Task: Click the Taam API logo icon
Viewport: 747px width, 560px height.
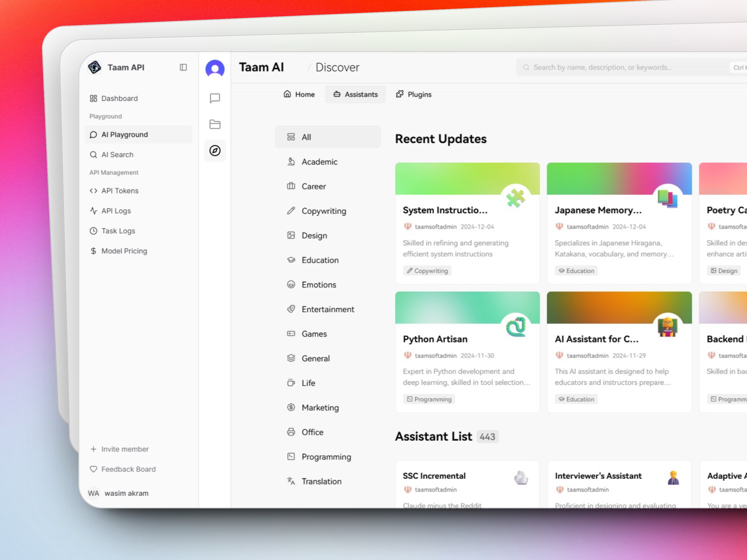Action: coord(95,67)
